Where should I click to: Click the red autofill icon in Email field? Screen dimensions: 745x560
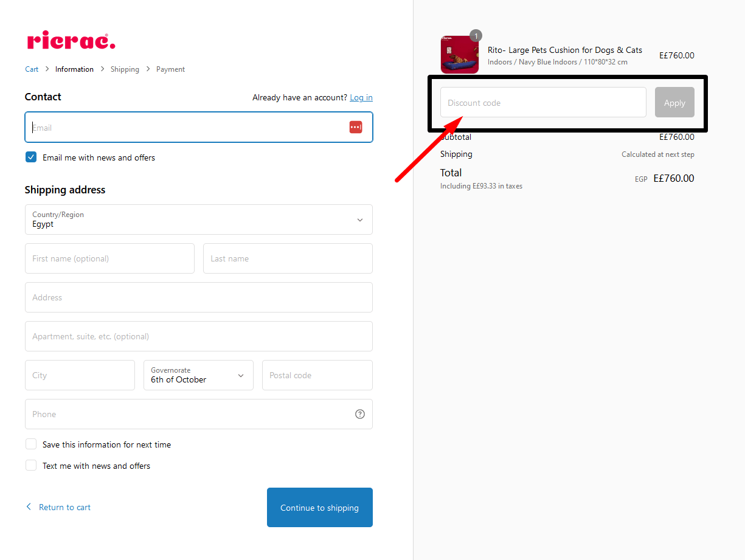click(356, 126)
